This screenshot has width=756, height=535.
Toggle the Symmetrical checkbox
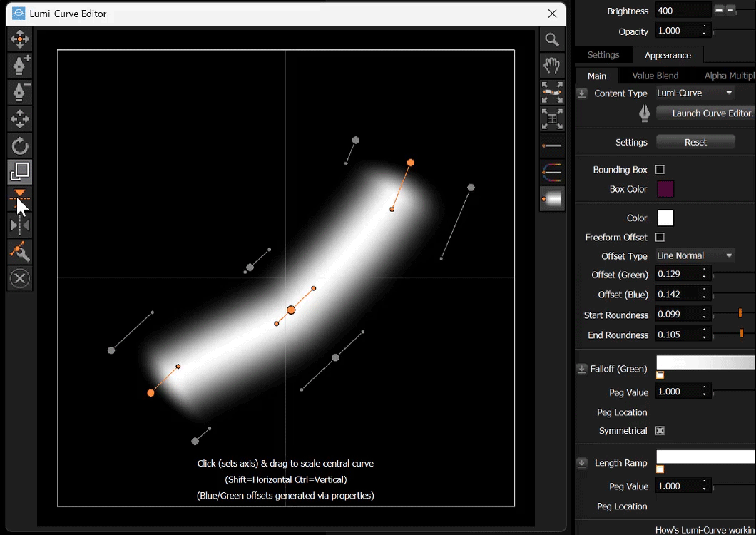click(x=660, y=430)
